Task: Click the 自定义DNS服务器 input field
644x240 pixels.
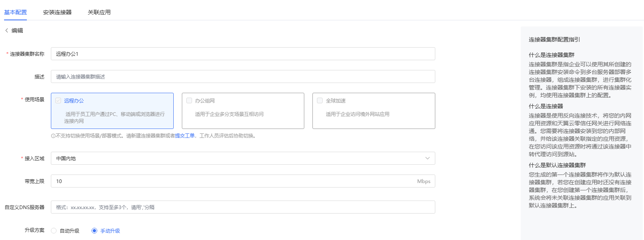Action: [243, 207]
